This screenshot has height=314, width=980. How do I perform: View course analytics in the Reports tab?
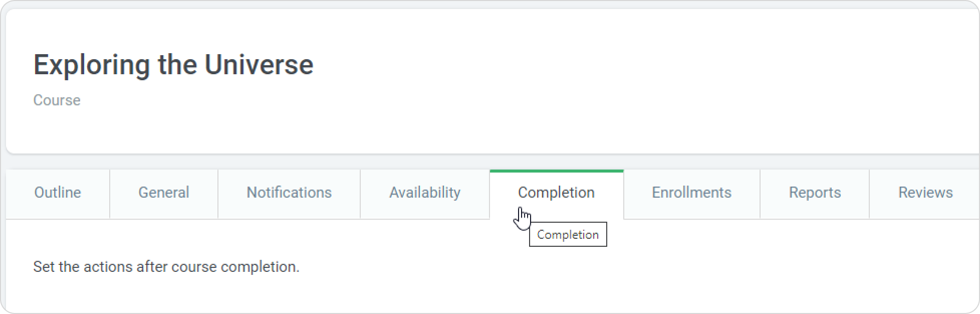(815, 193)
